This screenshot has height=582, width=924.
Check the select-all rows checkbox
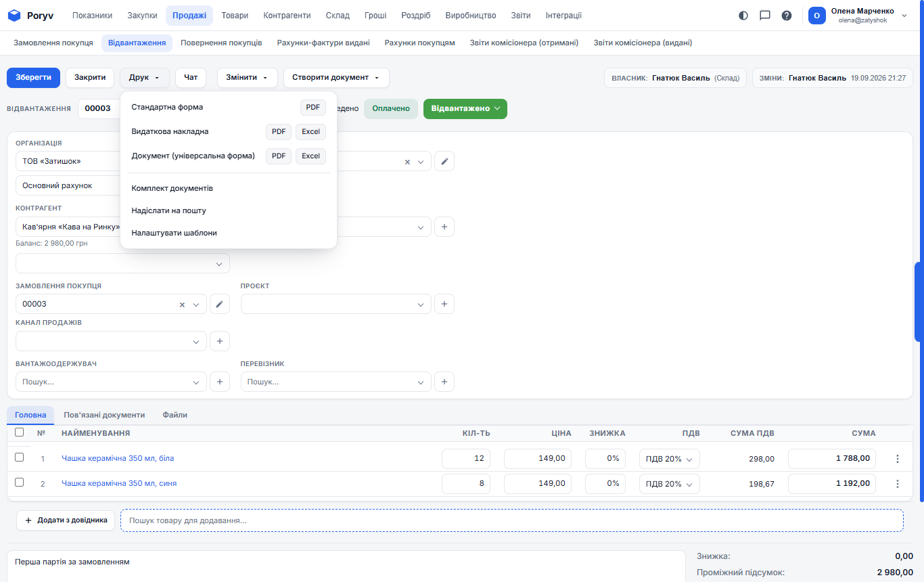[19, 432]
